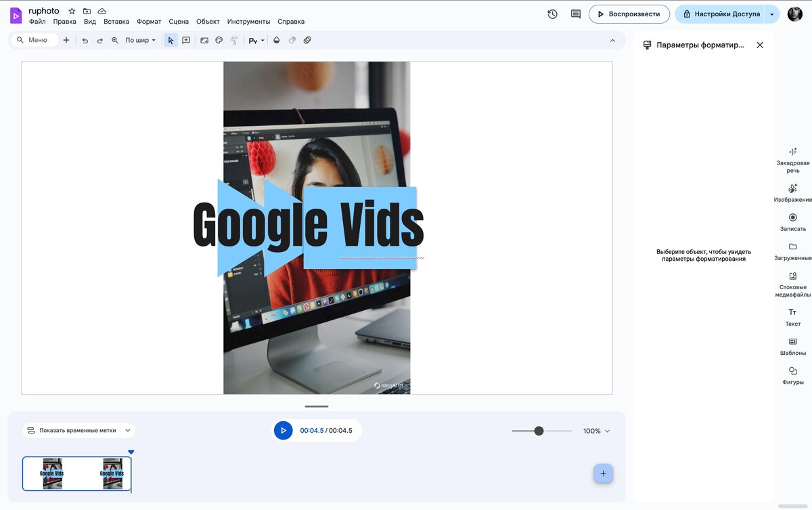Click the Меню search field
Viewport: 812px width, 510px height.
point(36,41)
